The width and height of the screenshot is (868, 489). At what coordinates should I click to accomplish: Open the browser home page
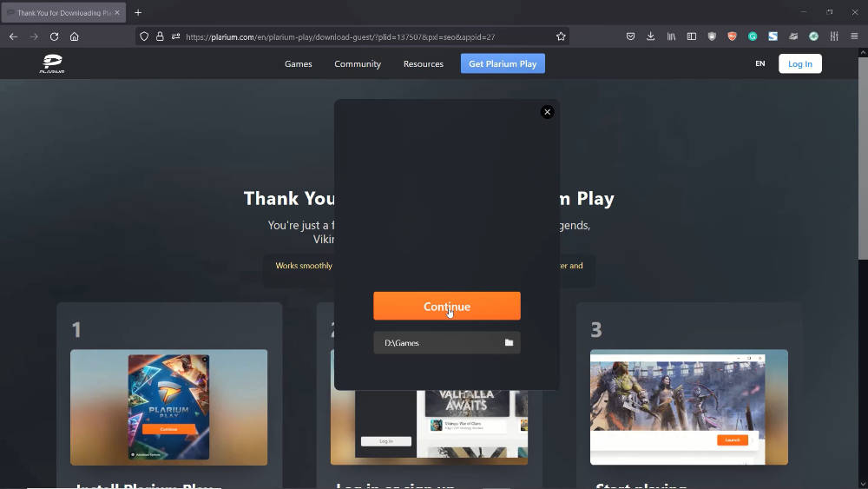[74, 36]
